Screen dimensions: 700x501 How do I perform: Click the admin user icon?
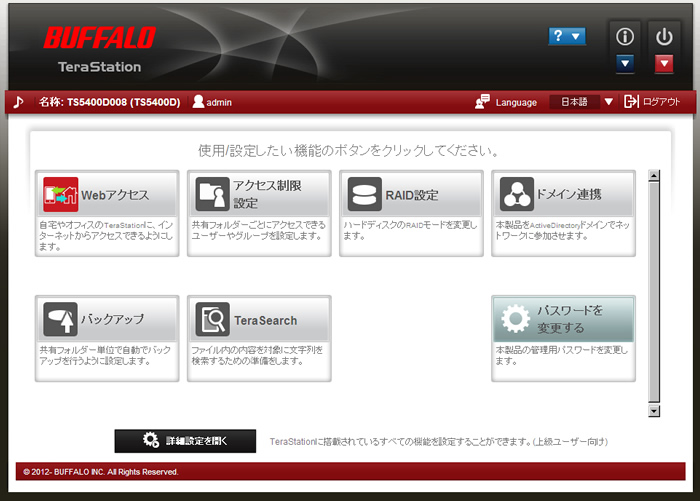[x=198, y=102]
